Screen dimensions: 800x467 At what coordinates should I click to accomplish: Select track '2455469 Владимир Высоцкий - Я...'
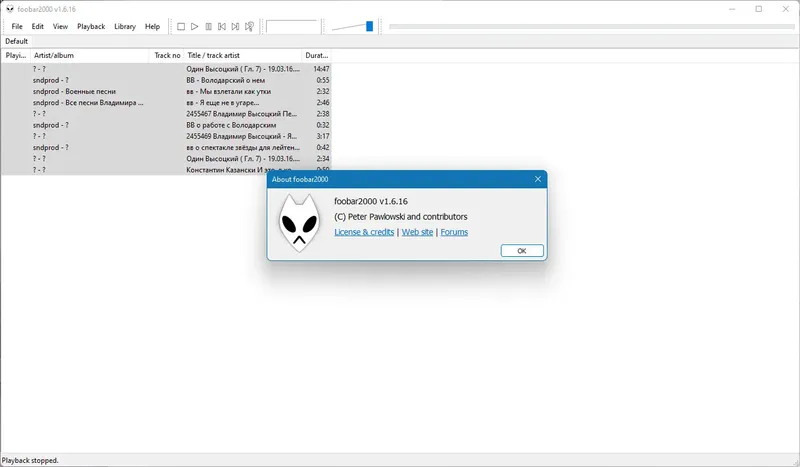(166, 136)
